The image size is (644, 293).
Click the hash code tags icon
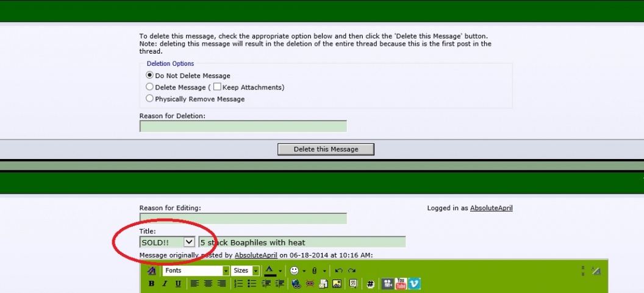tap(370, 284)
